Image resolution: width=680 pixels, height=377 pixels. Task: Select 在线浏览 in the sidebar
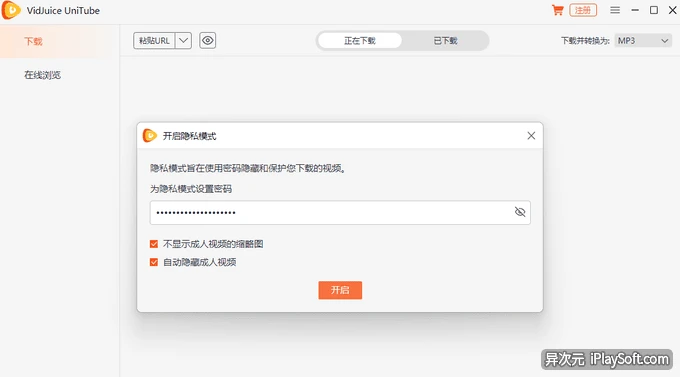pos(42,75)
